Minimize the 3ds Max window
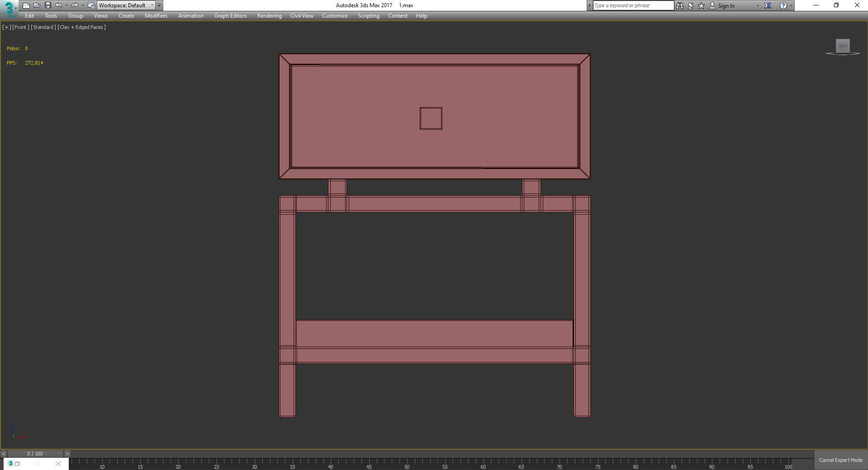This screenshot has height=470, width=868. click(816, 5)
